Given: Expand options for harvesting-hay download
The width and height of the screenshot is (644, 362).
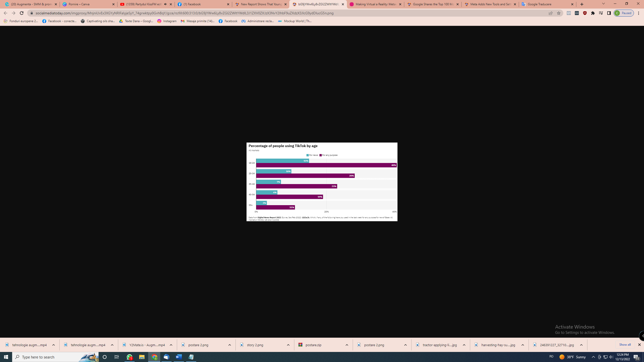Looking at the screenshot, I should click(x=523, y=345).
